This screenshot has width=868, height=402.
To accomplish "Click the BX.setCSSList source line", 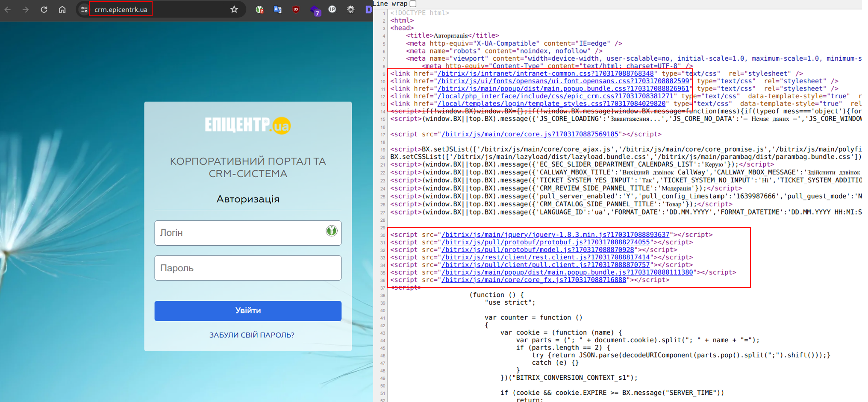I will 626,157.
